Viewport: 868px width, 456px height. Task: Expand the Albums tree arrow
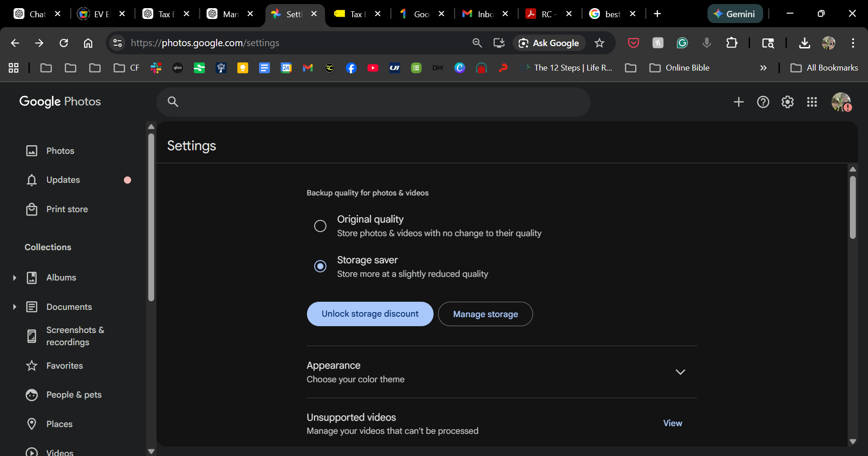point(14,278)
